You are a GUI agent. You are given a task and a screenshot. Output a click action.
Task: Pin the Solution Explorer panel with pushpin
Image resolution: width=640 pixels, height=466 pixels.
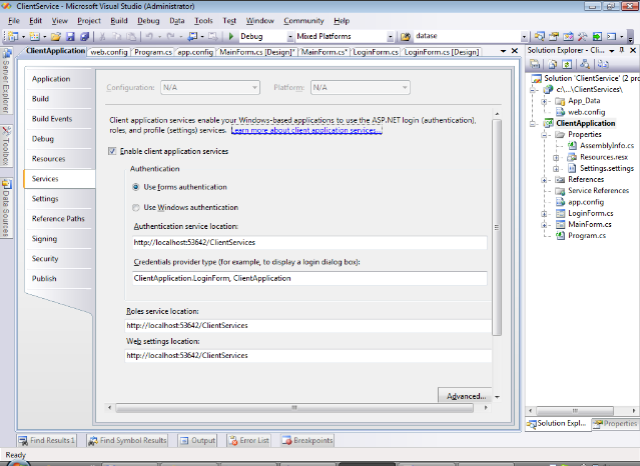pyautogui.click(x=622, y=50)
